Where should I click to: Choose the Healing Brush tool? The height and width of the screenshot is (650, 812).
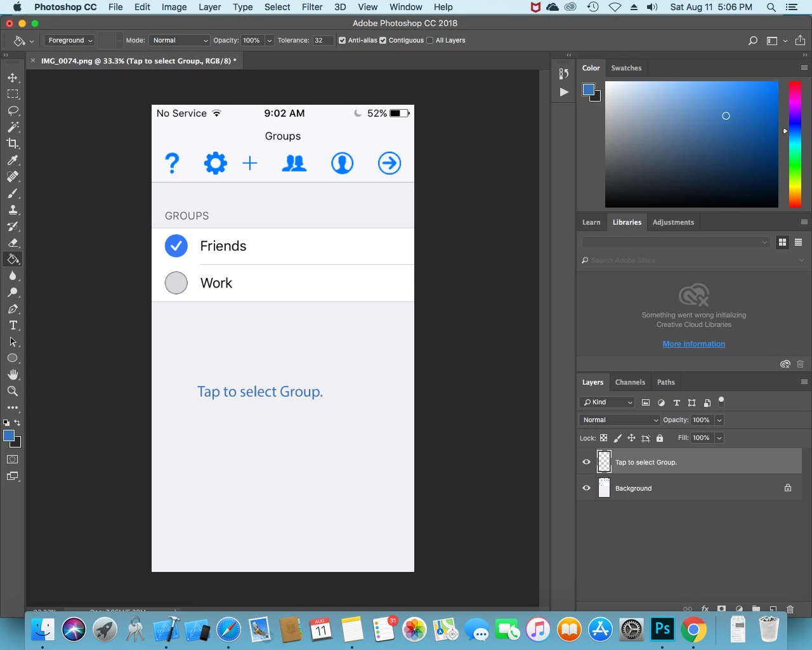pyautogui.click(x=13, y=176)
